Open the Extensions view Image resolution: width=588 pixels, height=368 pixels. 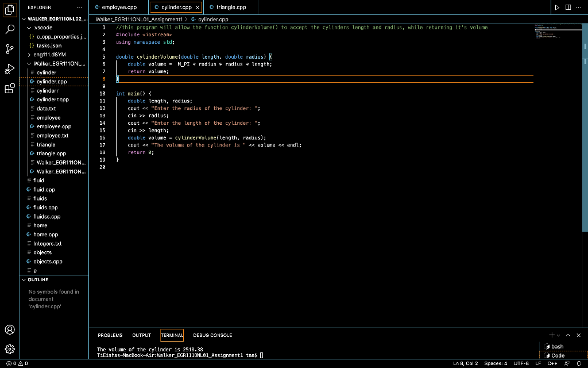[9, 89]
